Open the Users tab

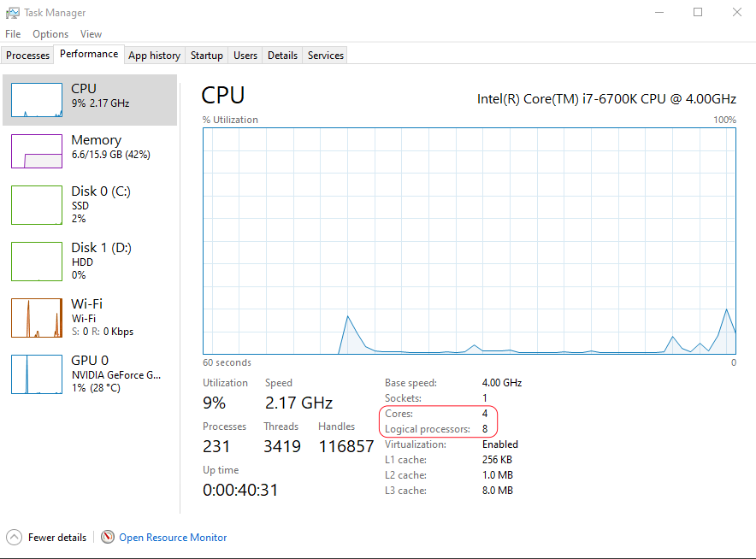click(x=245, y=56)
